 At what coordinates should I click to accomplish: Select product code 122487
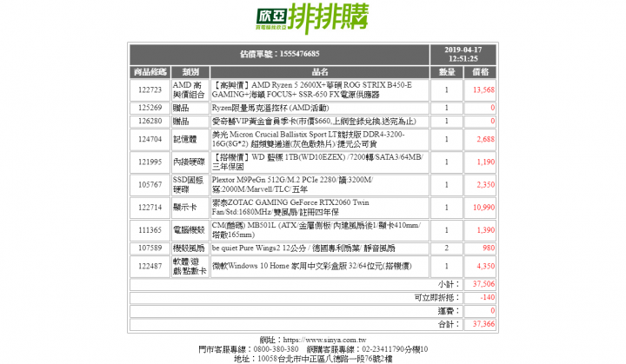tap(150, 266)
